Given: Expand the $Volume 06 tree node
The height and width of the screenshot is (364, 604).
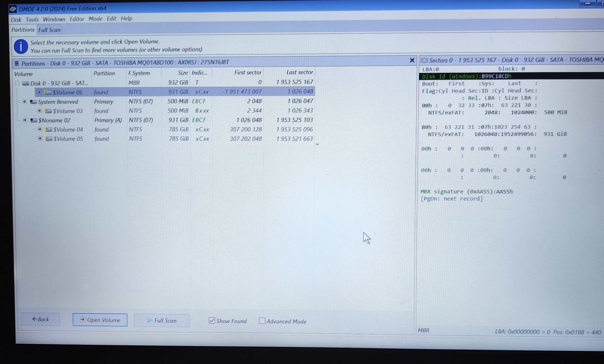Looking at the screenshot, I should click(39, 92).
